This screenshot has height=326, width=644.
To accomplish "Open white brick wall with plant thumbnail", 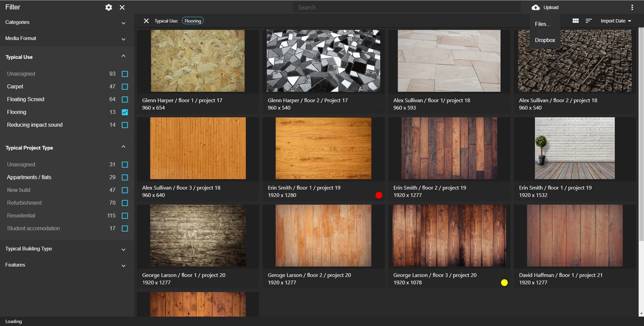I will point(575,148).
